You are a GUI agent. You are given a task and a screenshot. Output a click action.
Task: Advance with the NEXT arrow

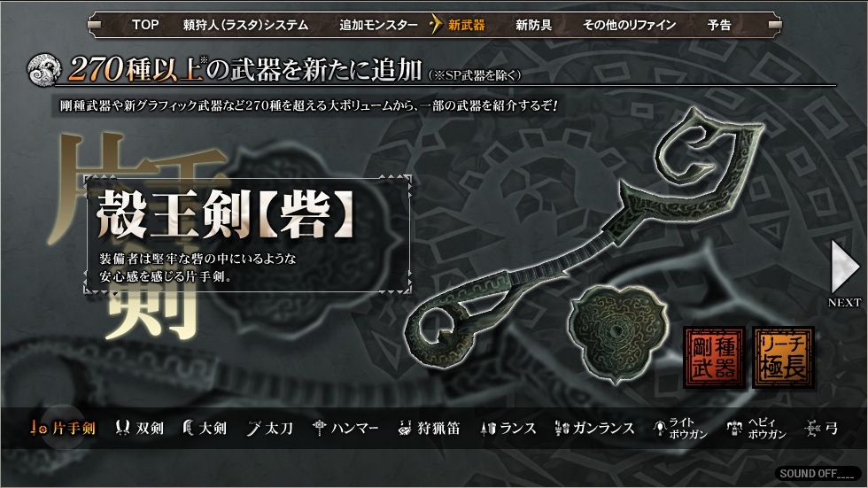tap(844, 274)
